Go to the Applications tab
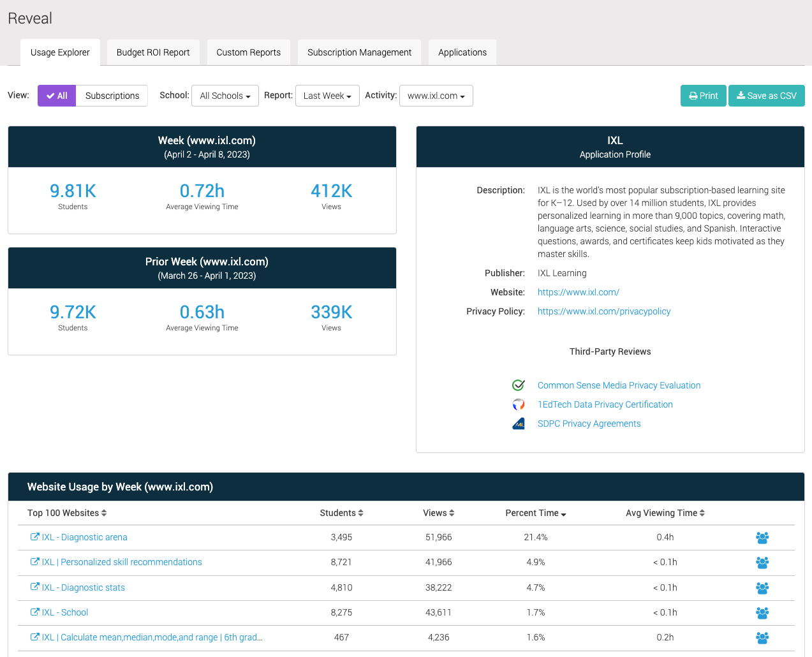The image size is (812, 657). [462, 52]
